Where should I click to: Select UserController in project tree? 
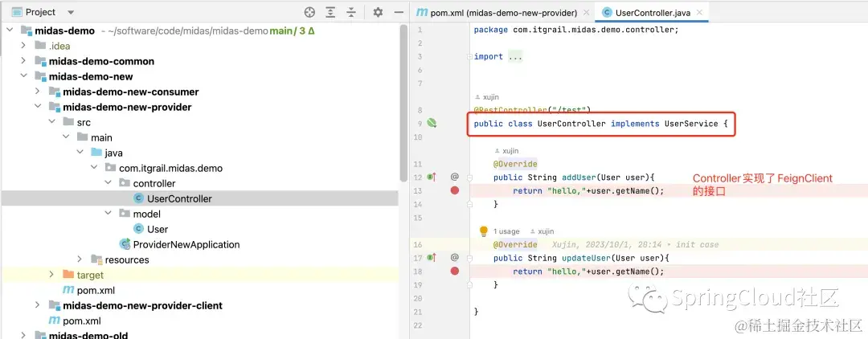pos(179,198)
